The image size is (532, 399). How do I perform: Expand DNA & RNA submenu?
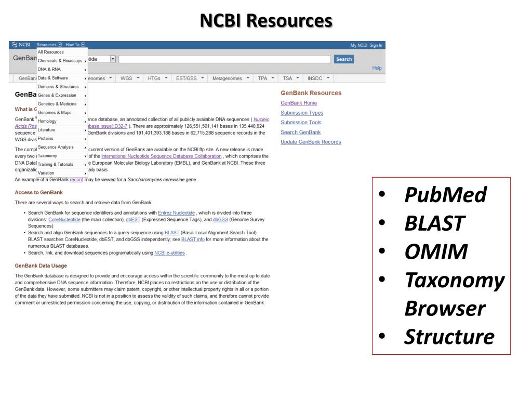click(62, 69)
